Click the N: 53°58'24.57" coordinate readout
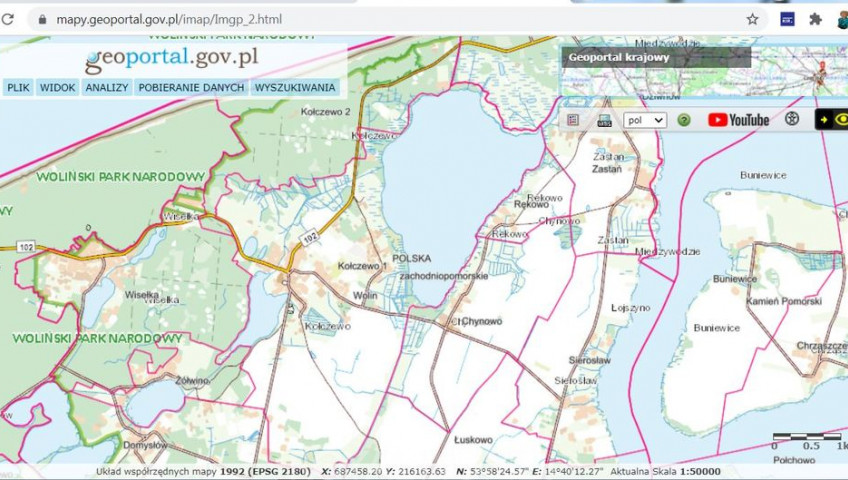 point(493,471)
